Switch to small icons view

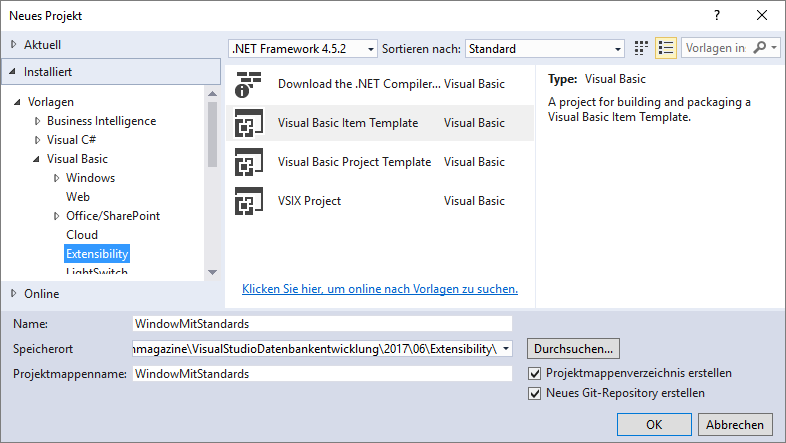(642, 48)
